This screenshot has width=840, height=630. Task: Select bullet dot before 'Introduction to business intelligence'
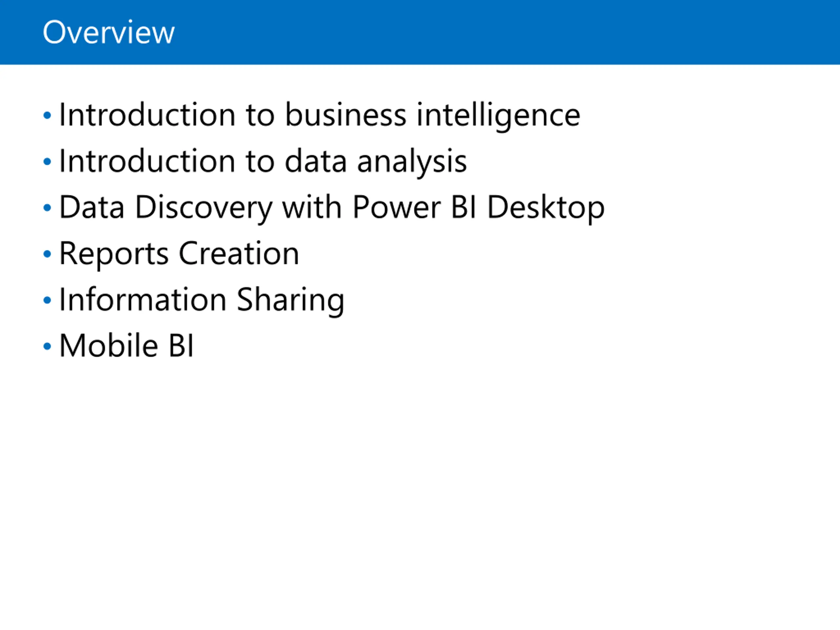[x=47, y=115]
